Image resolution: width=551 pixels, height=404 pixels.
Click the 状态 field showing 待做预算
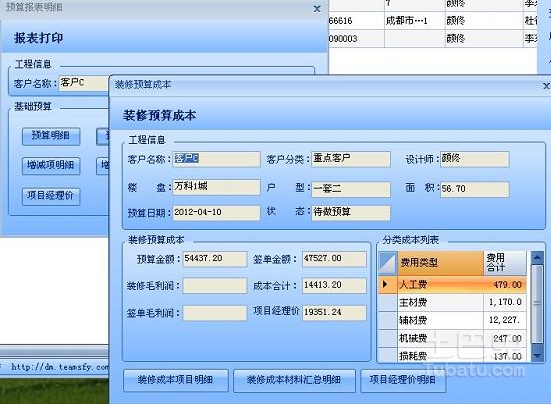click(x=351, y=213)
